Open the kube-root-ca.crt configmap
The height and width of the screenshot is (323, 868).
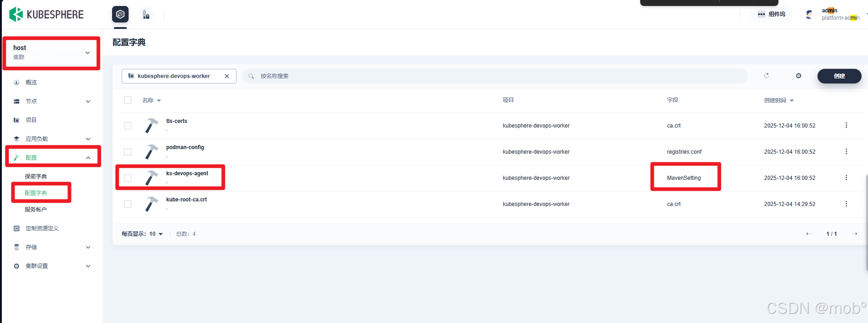[186, 200]
